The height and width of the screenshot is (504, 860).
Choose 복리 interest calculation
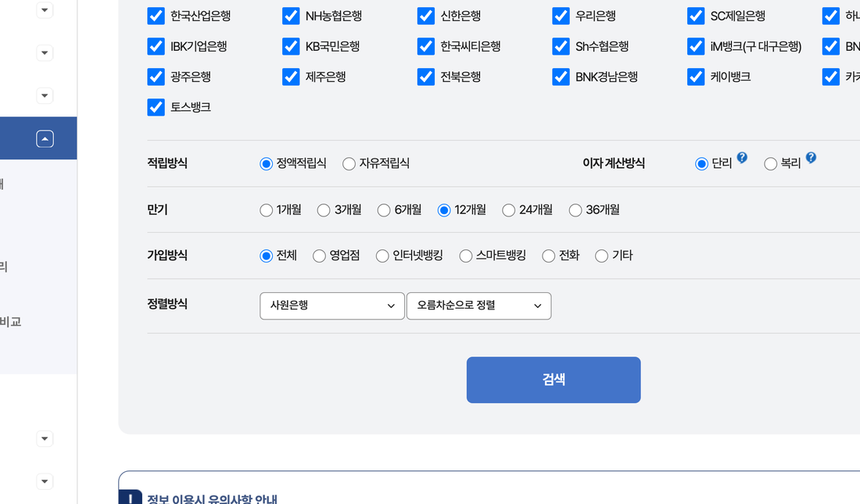point(771,164)
